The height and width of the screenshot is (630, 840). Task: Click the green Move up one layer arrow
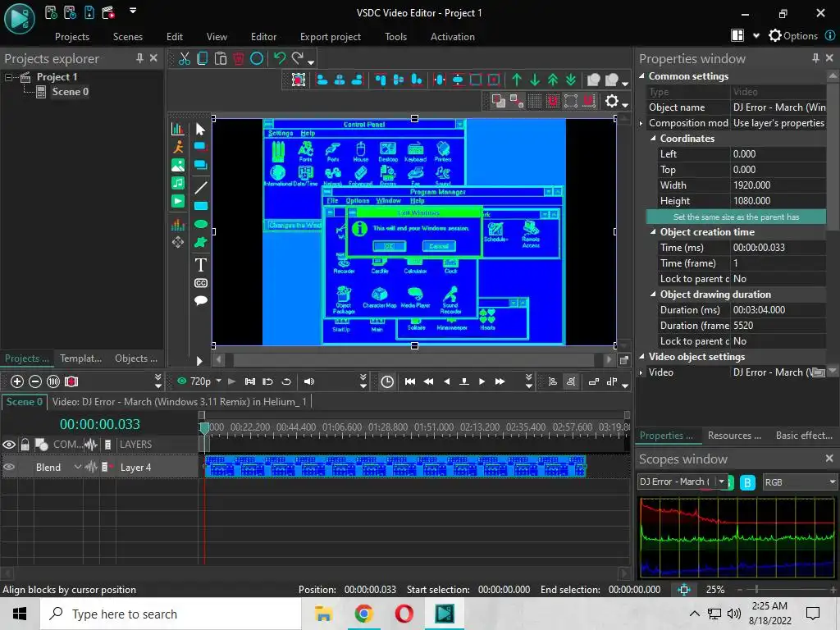point(517,80)
